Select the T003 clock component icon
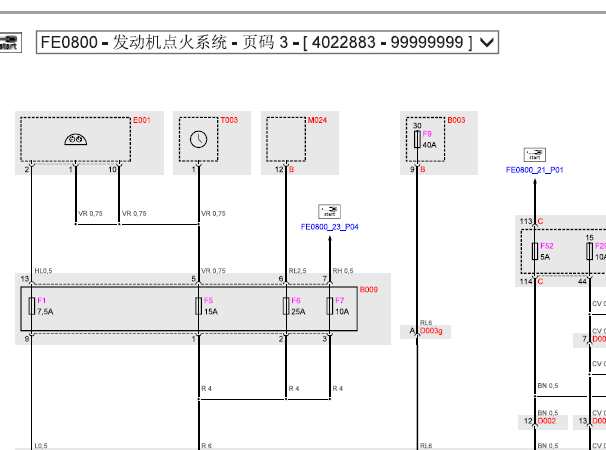Image resolution: width=606 pixels, height=450 pixels. (x=198, y=139)
